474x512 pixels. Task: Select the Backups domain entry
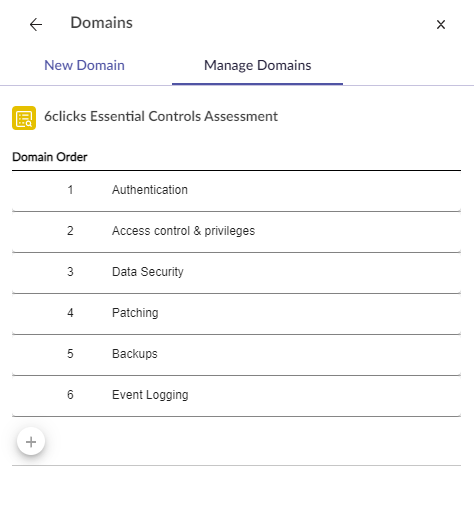(236, 355)
